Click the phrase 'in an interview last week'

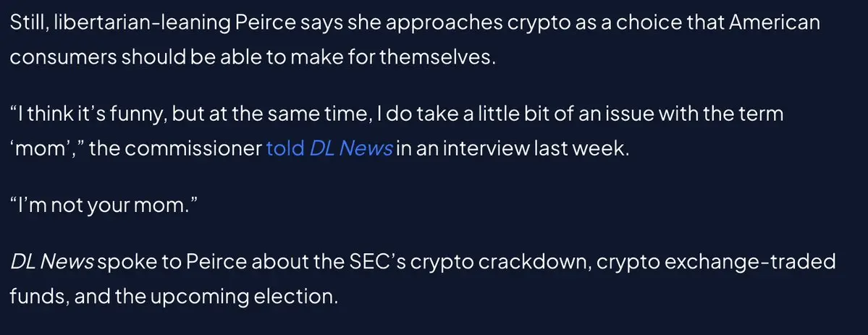tap(513, 150)
